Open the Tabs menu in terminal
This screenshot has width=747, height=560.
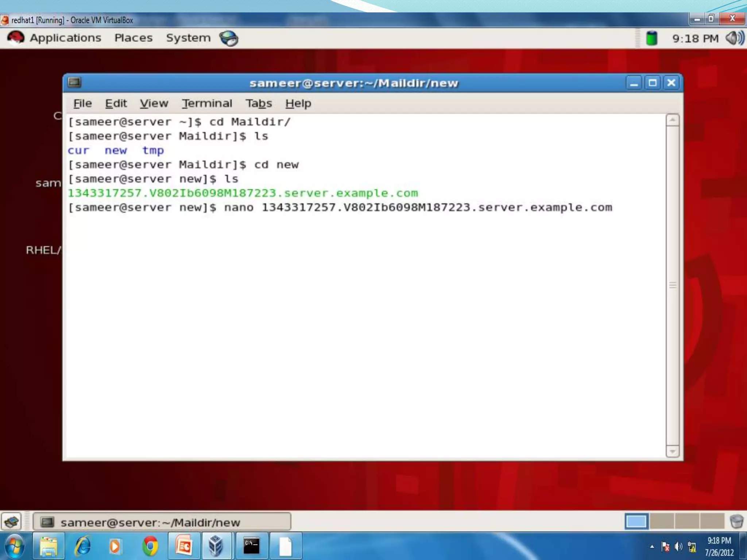(258, 104)
